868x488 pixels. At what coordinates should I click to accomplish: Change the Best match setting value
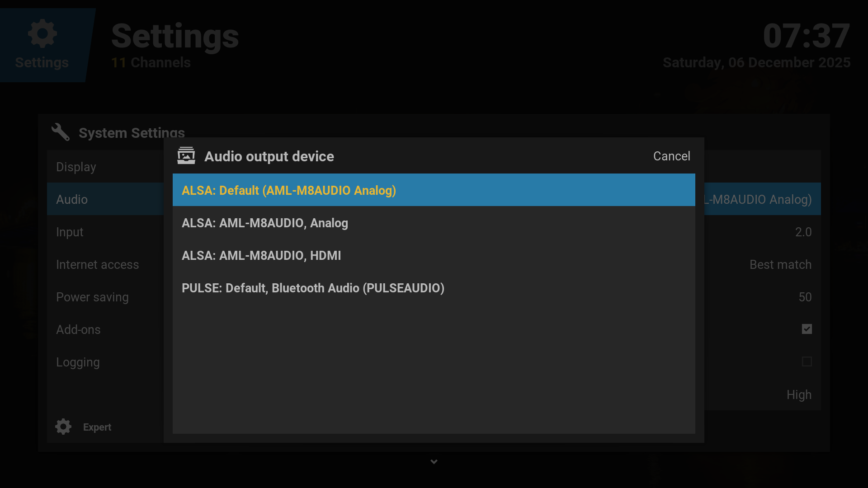[780, 264]
